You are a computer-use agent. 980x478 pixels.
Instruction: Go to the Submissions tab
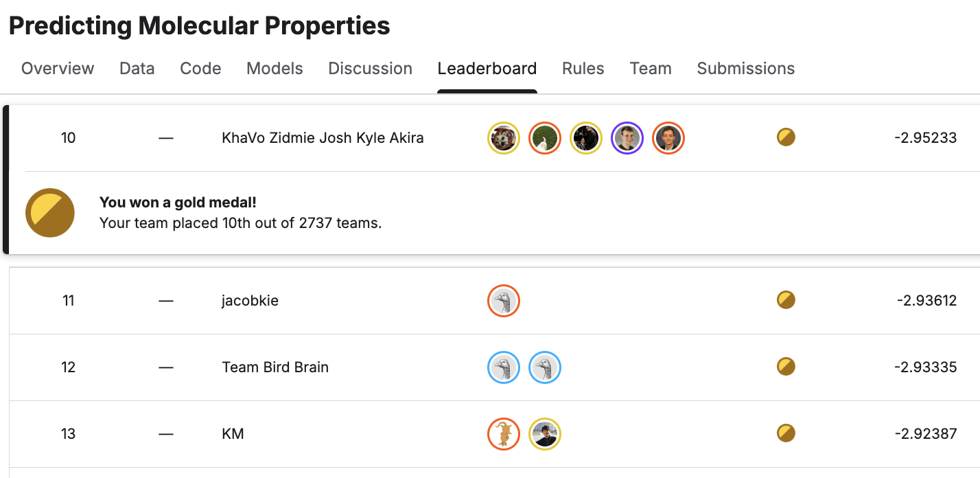[x=745, y=69]
